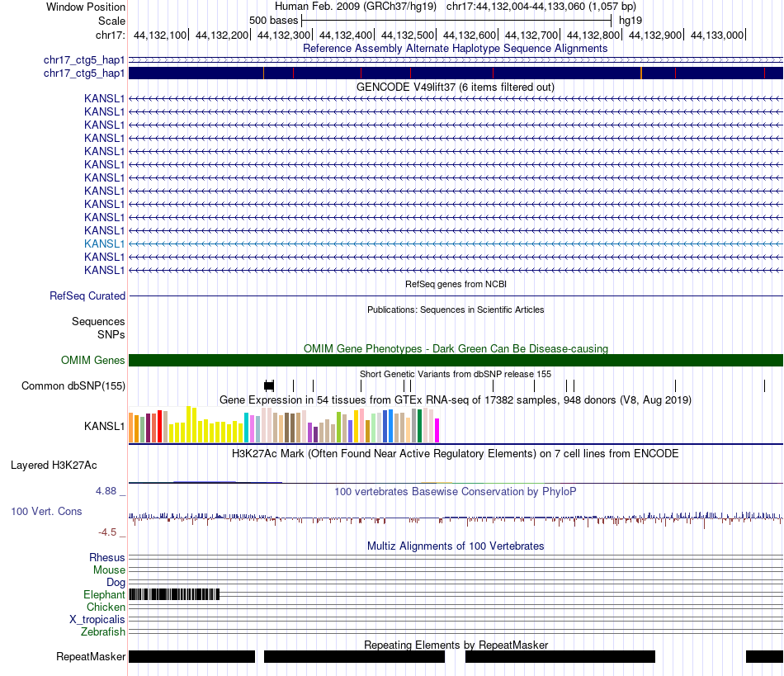Open the Reference Assembly Alternate Haplotype Sequence Alignments track title
This screenshot has height=676, width=784.
pos(455,49)
